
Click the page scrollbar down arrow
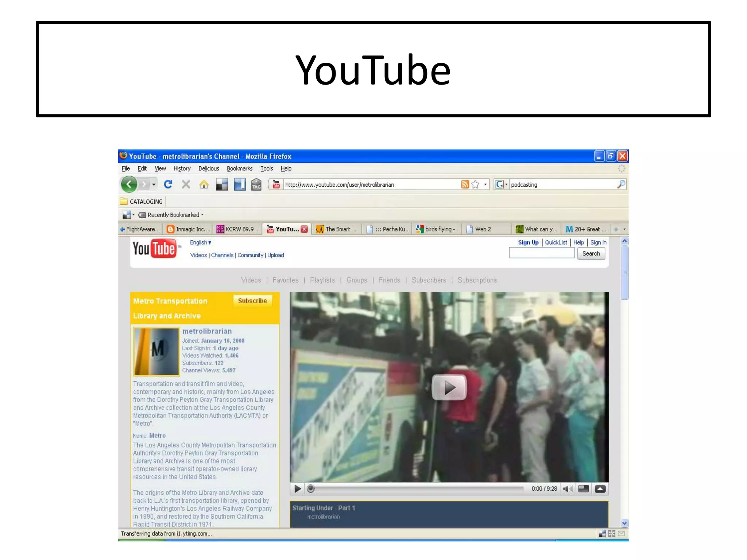point(624,524)
